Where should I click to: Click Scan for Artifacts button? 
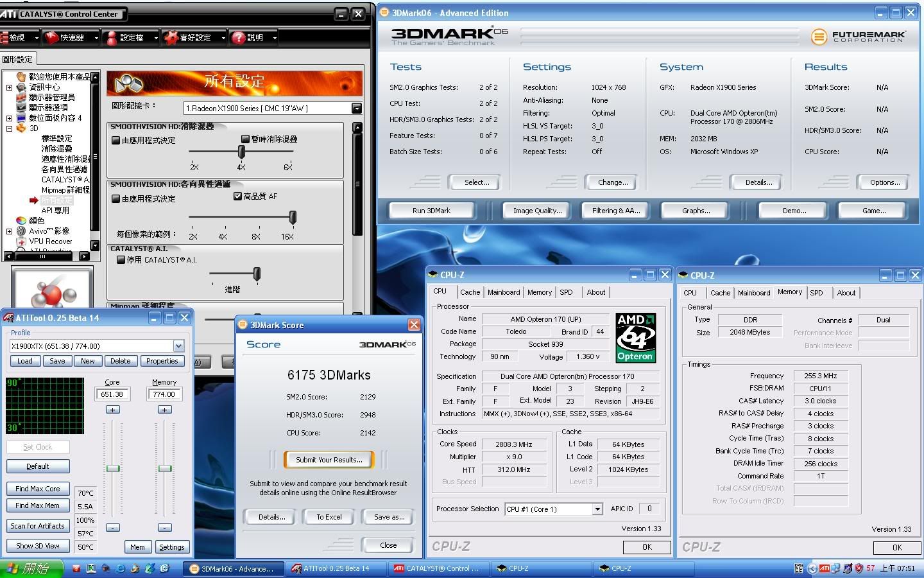coord(37,526)
